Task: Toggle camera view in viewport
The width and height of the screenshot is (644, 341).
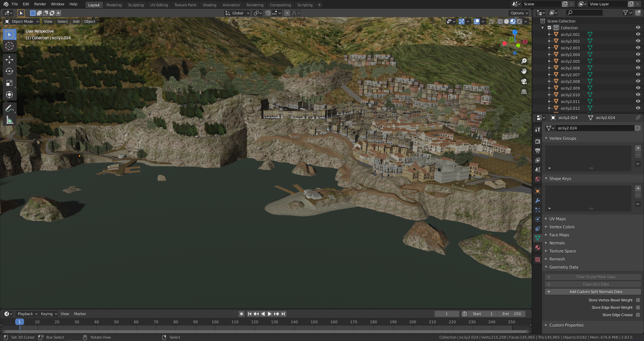Action: [524, 81]
